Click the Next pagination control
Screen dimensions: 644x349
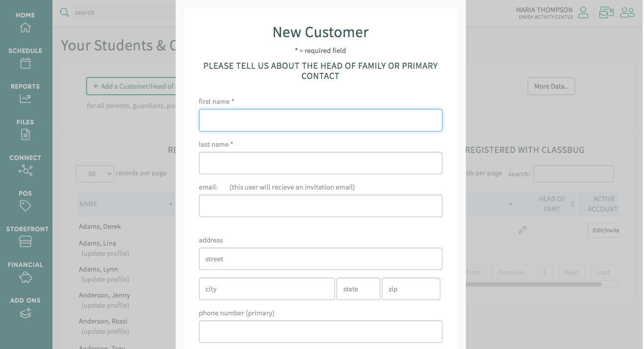tap(571, 272)
